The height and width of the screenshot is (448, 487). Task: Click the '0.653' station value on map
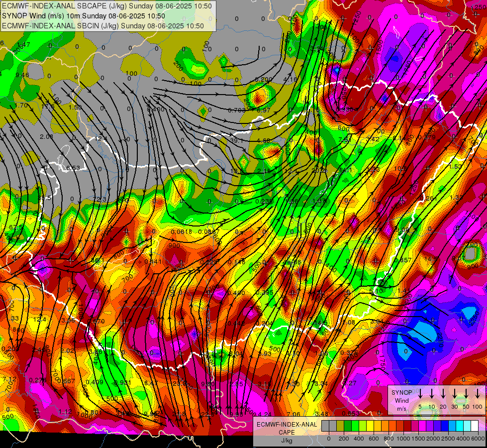350,413
